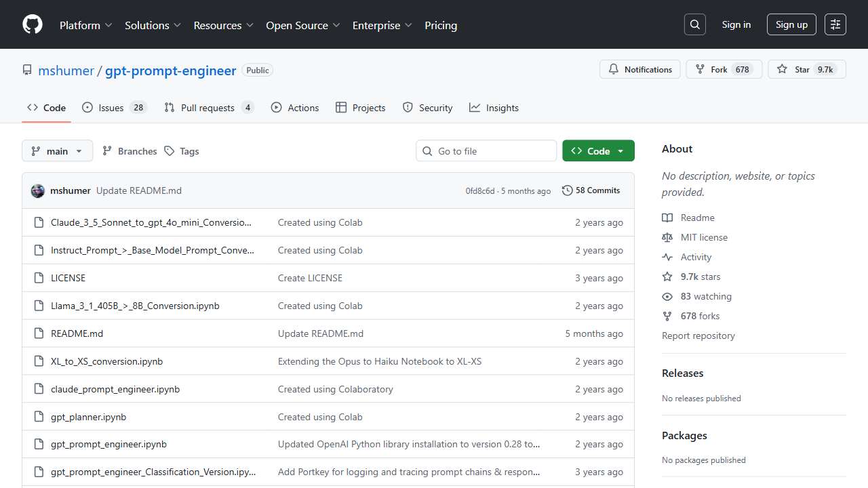Click the Notifications bell button
The height and width of the screenshot is (488, 868).
pyautogui.click(x=639, y=69)
